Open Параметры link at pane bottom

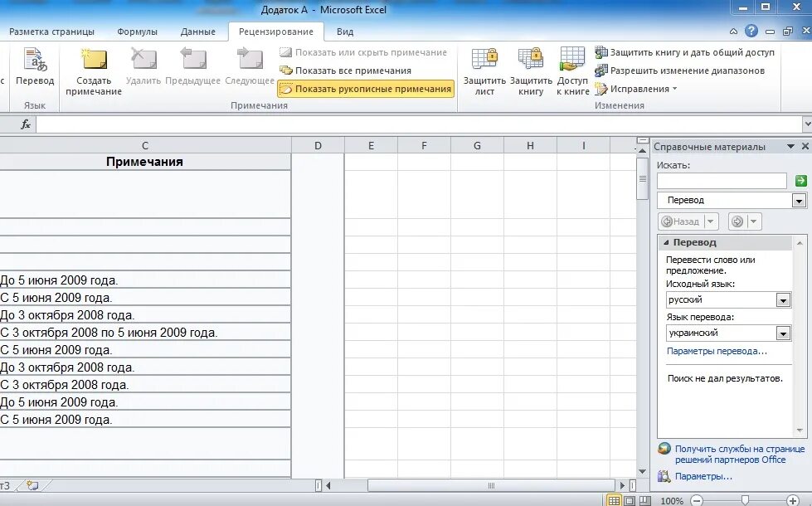[x=703, y=476]
